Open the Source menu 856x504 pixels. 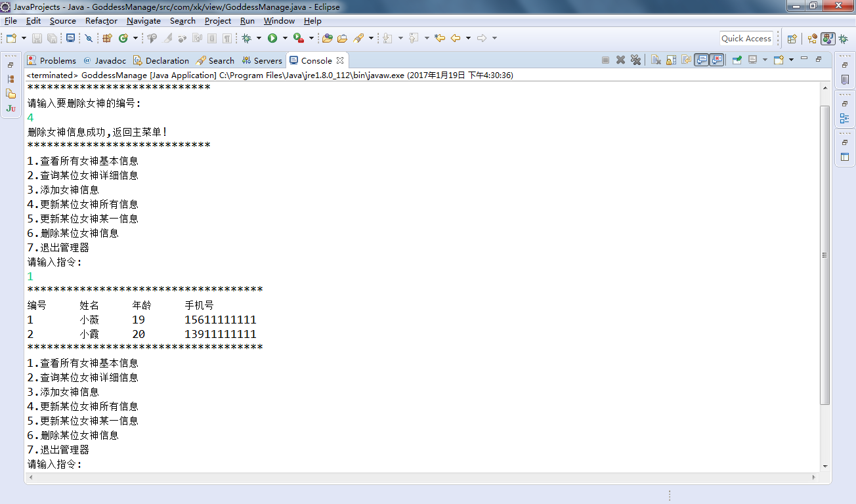click(63, 21)
